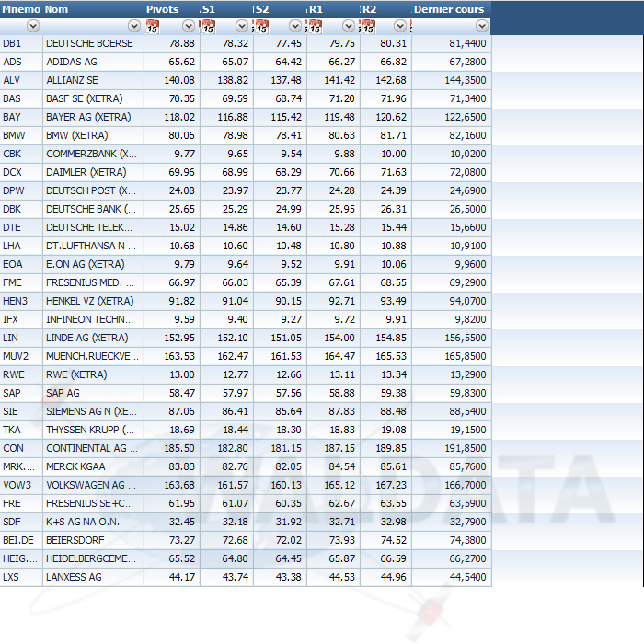Open the Nom column filter dropdown
This screenshot has width=644, height=644.
134,27
